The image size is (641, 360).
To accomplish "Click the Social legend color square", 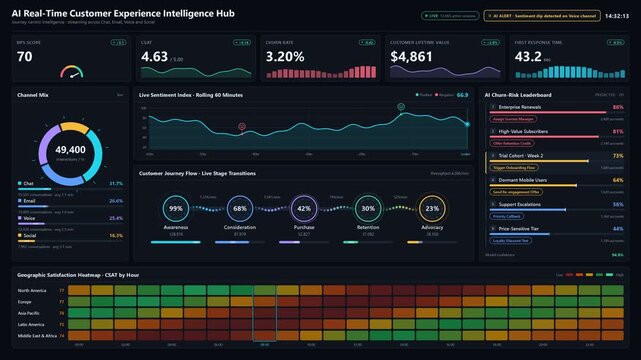I will (20, 235).
